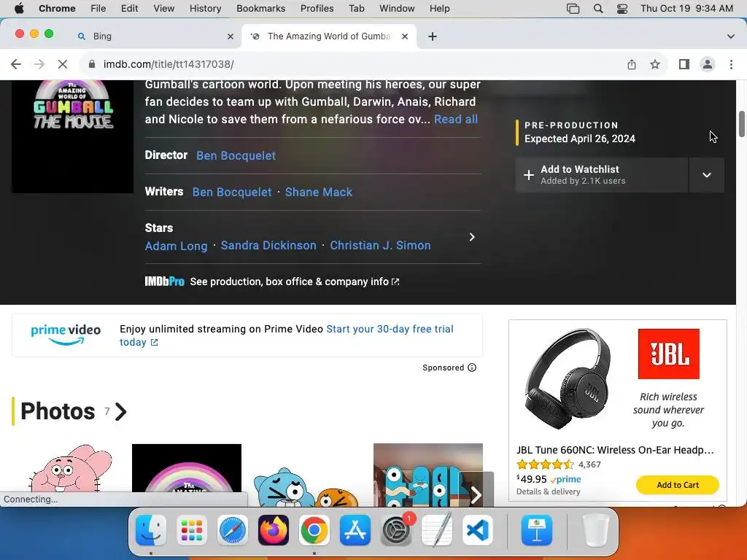Open Chrome three-dot menu
This screenshot has height=560, width=747.
731,64
